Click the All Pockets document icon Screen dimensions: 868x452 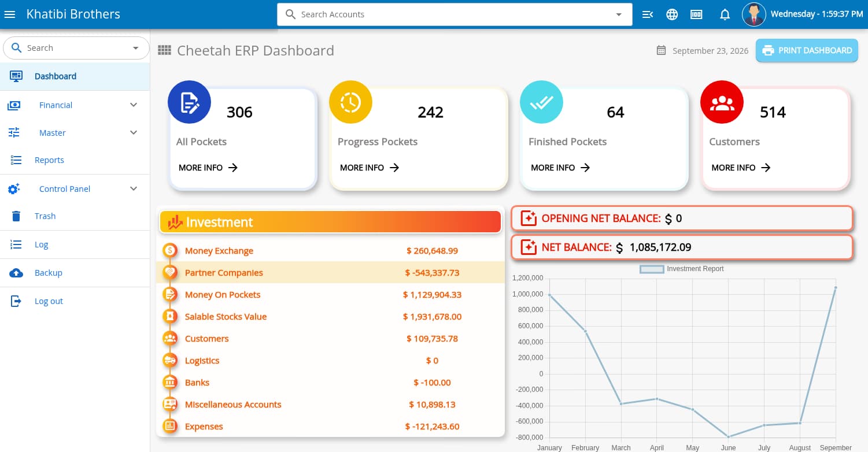tap(189, 102)
